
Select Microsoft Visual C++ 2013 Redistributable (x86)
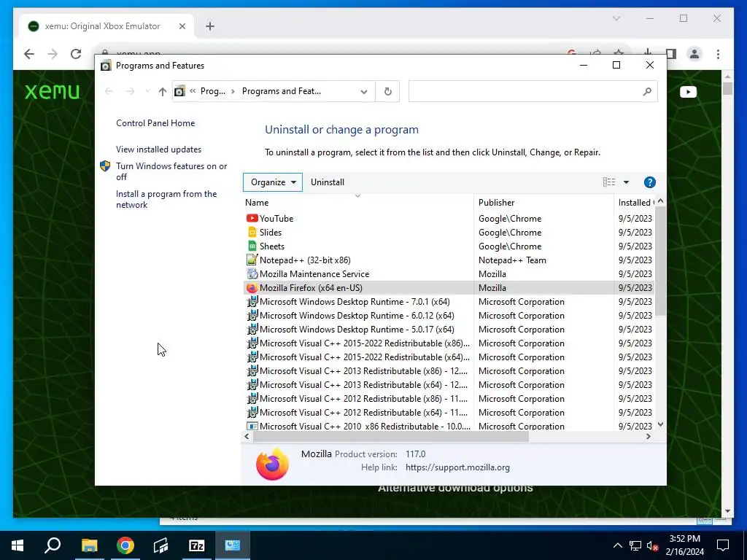pyautogui.click(x=448, y=371)
